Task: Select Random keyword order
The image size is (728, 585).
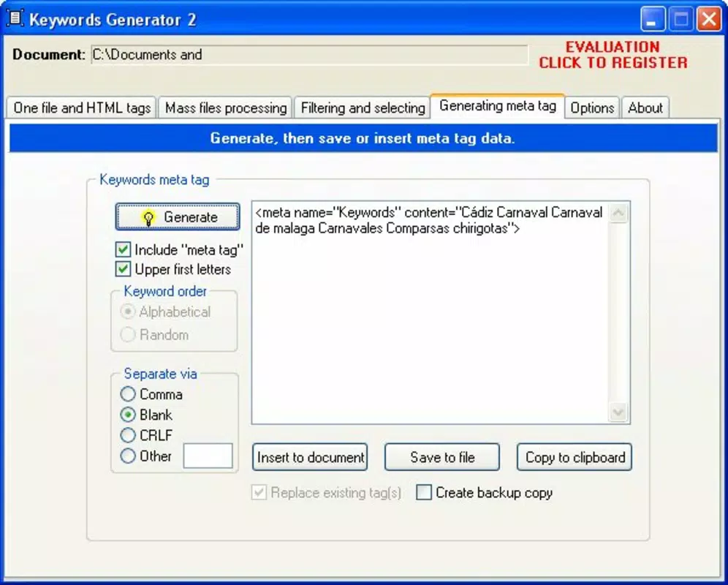Action: tap(128, 335)
